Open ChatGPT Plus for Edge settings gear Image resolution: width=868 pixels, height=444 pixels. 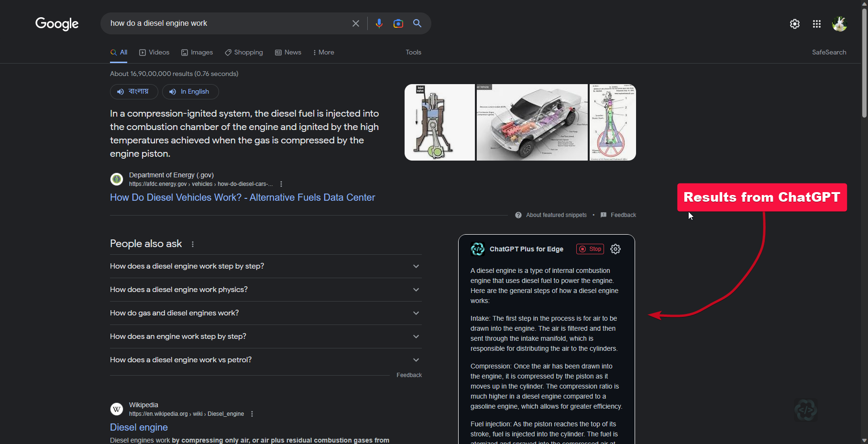615,249
